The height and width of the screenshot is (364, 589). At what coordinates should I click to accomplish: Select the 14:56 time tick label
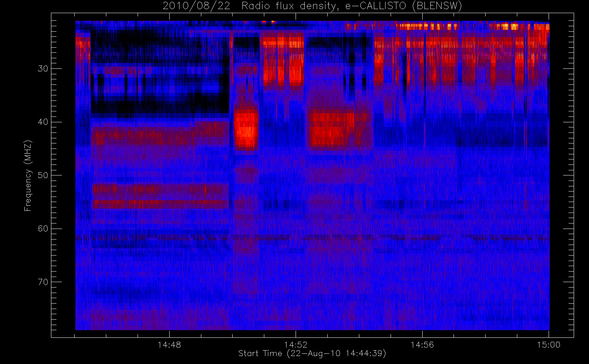pos(422,345)
